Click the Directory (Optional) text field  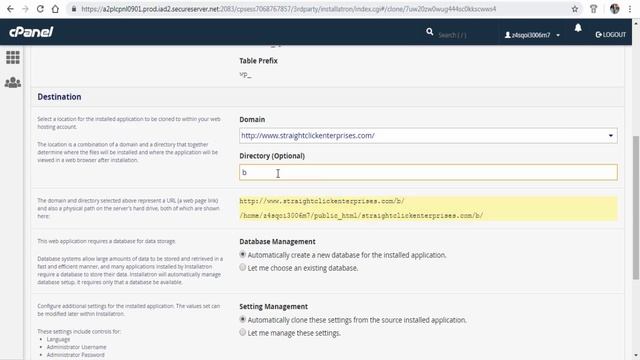(428, 172)
